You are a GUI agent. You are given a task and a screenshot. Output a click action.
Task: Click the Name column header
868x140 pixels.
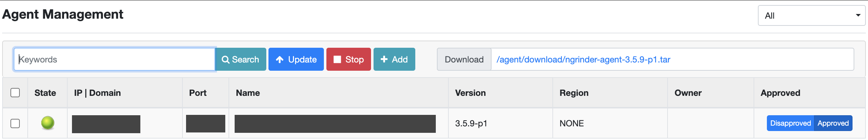(248, 93)
